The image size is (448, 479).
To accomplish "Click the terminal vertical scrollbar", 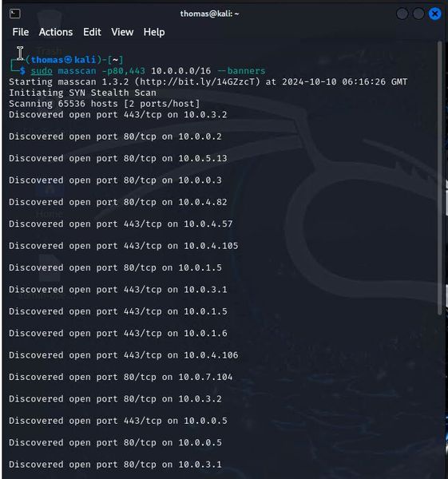I will [440, 178].
